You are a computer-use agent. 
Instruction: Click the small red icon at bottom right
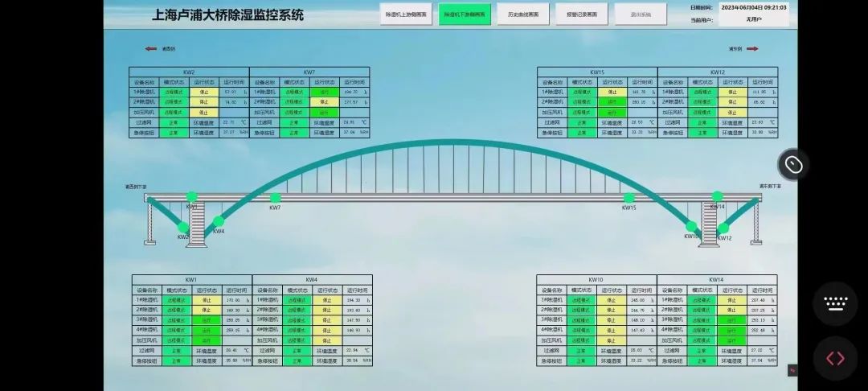pyautogui.click(x=792, y=371)
